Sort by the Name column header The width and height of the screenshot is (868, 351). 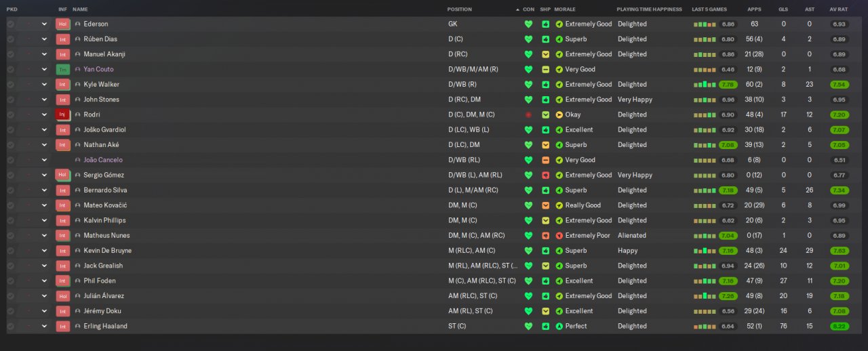pos(80,9)
